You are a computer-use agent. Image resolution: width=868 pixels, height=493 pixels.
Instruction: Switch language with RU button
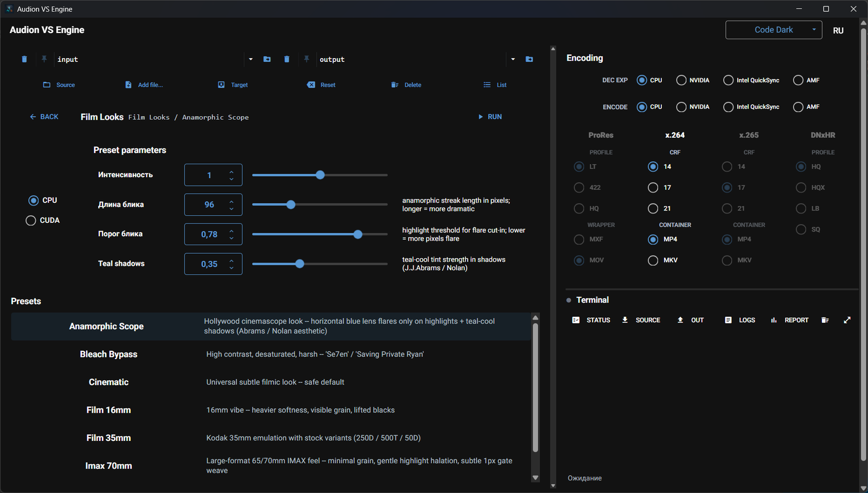coord(838,30)
